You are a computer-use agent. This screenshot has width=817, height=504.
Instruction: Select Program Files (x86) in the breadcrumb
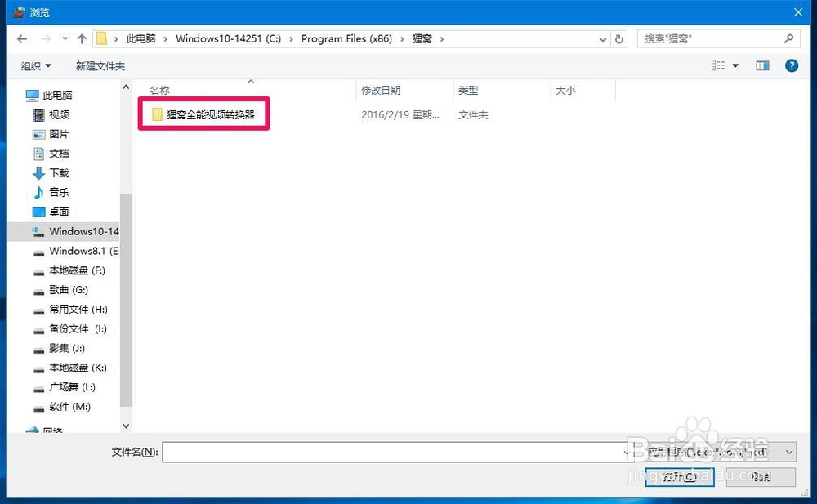pos(347,38)
